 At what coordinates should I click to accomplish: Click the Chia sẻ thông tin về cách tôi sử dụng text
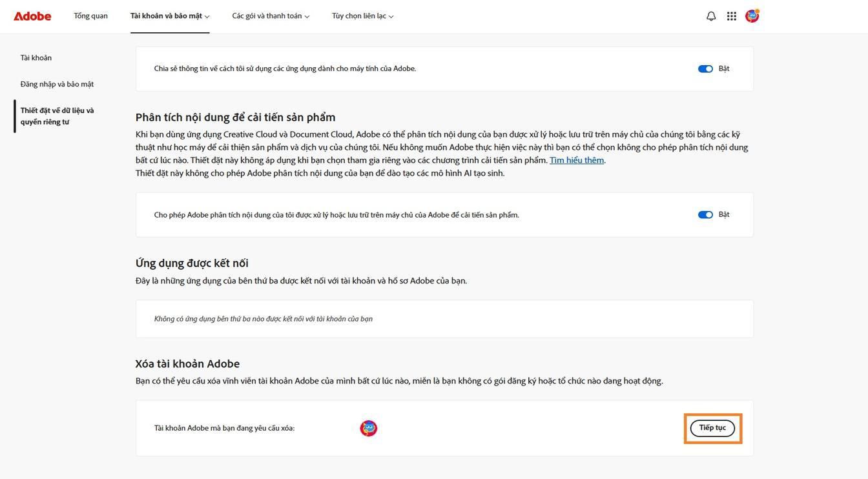point(285,68)
